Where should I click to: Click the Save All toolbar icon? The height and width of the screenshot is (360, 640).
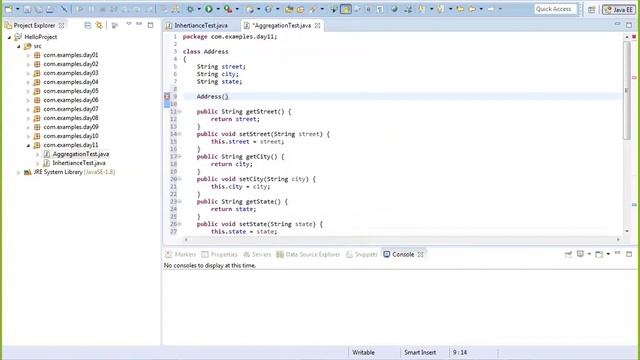(38, 9)
